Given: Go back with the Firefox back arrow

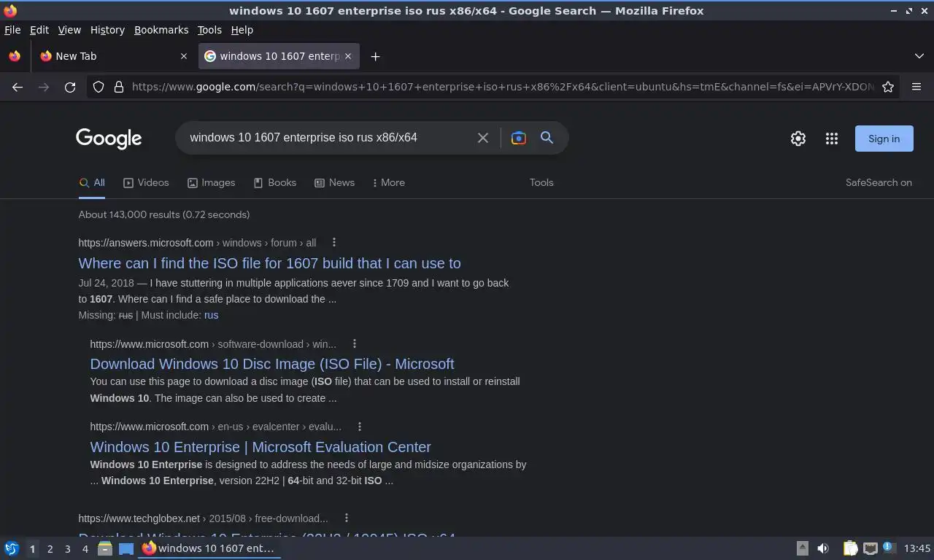Looking at the screenshot, I should (x=18, y=87).
